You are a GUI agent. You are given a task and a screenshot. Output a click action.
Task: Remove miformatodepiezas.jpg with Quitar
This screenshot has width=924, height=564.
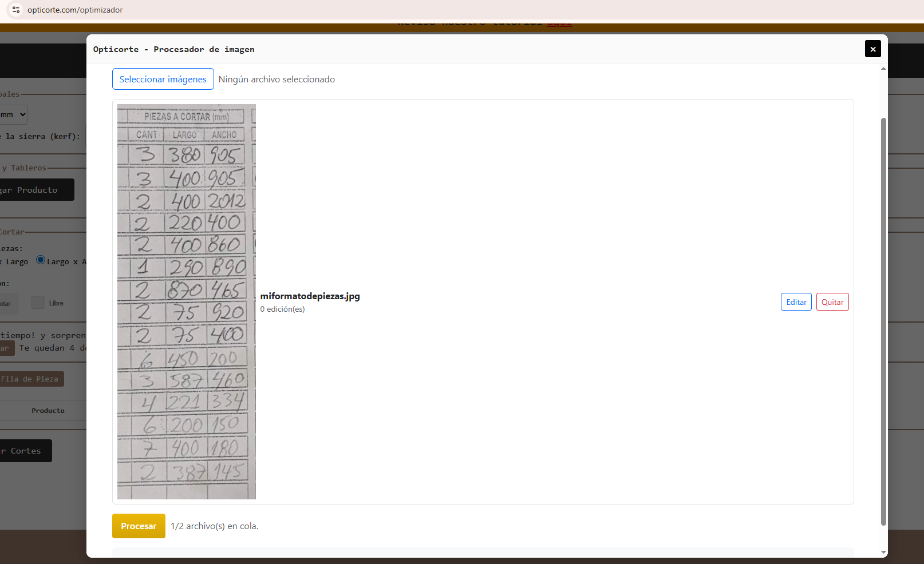click(832, 302)
